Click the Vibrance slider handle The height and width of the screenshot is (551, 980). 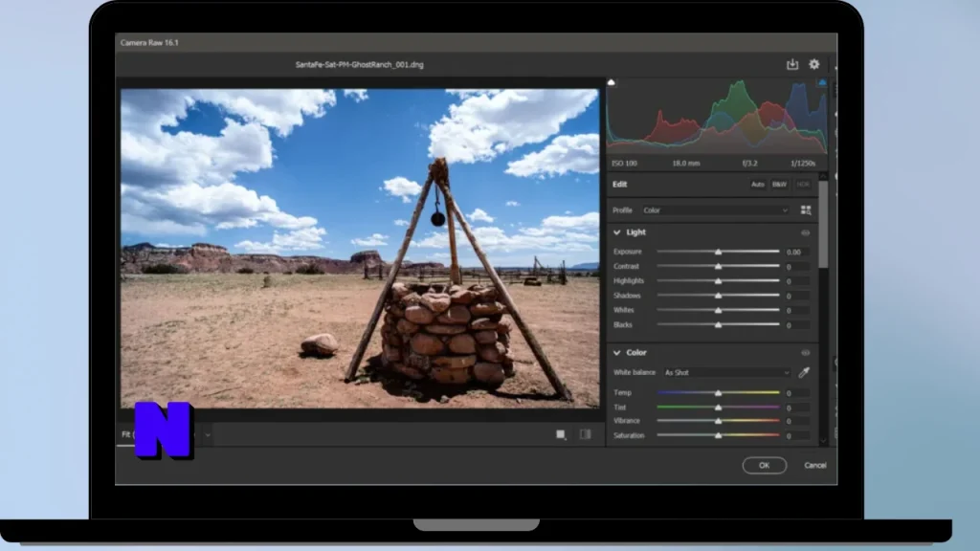[718, 421]
